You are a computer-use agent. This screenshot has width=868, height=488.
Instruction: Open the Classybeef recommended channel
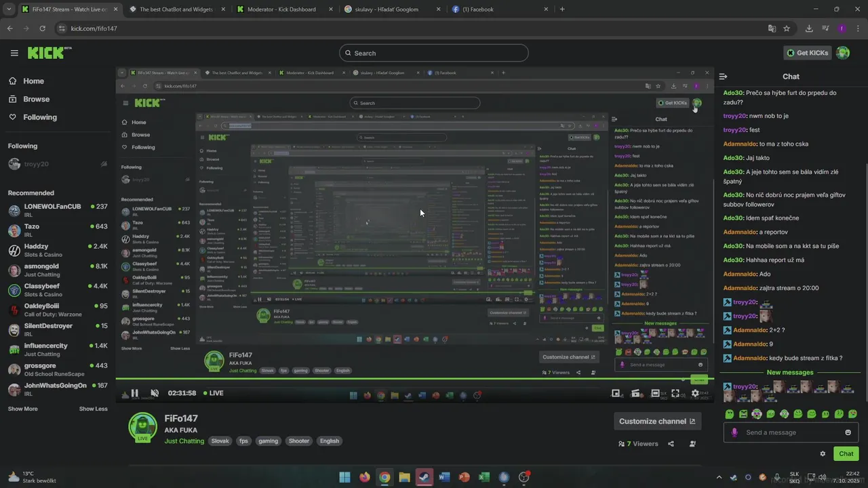58,290
